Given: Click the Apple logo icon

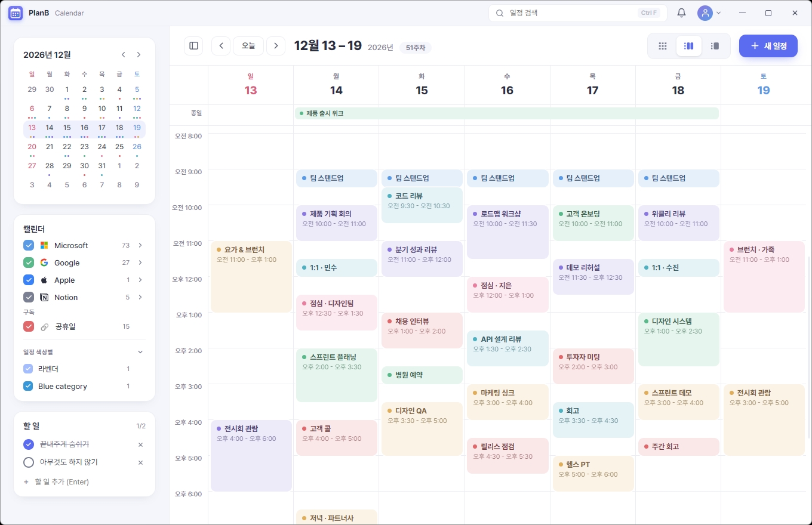Looking at the screenshot, I should (x=44, y=280).
